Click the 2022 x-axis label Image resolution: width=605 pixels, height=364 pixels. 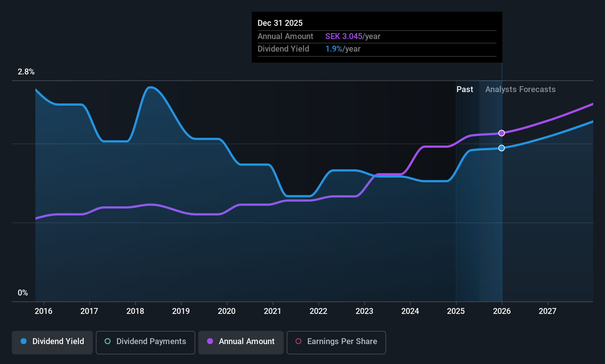point(318,311)
